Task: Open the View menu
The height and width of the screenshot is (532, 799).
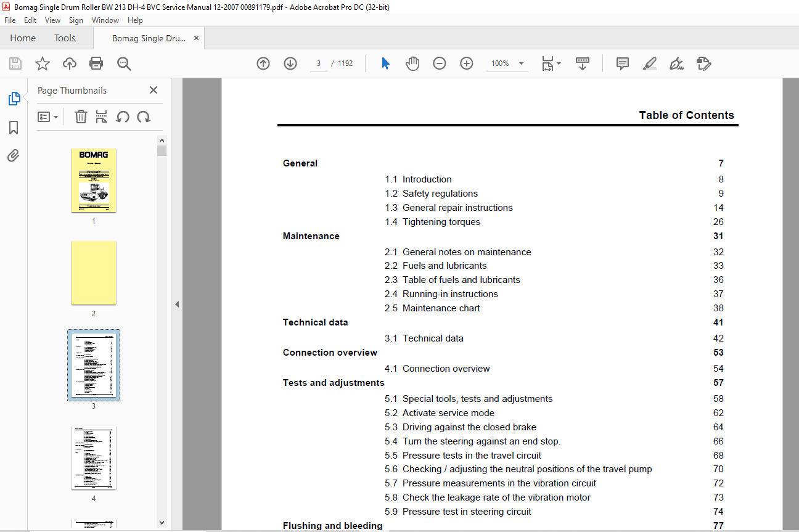Action: (52, 20)
